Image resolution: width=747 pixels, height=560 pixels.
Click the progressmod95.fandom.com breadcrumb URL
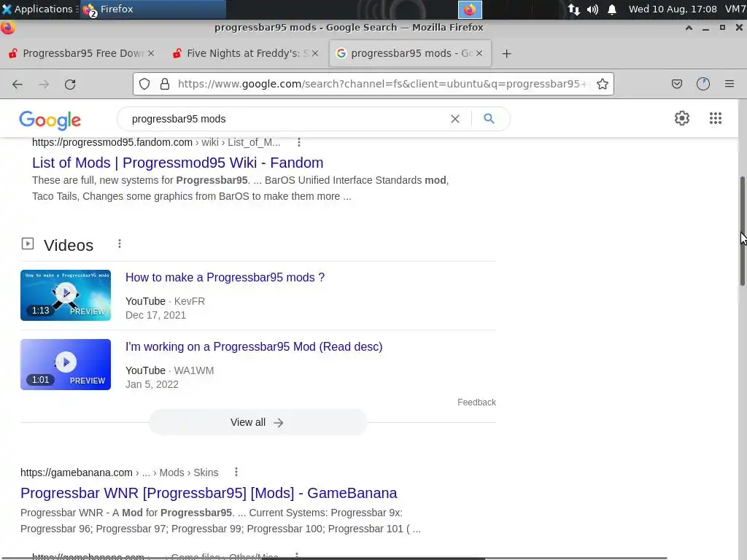[156, 142]
